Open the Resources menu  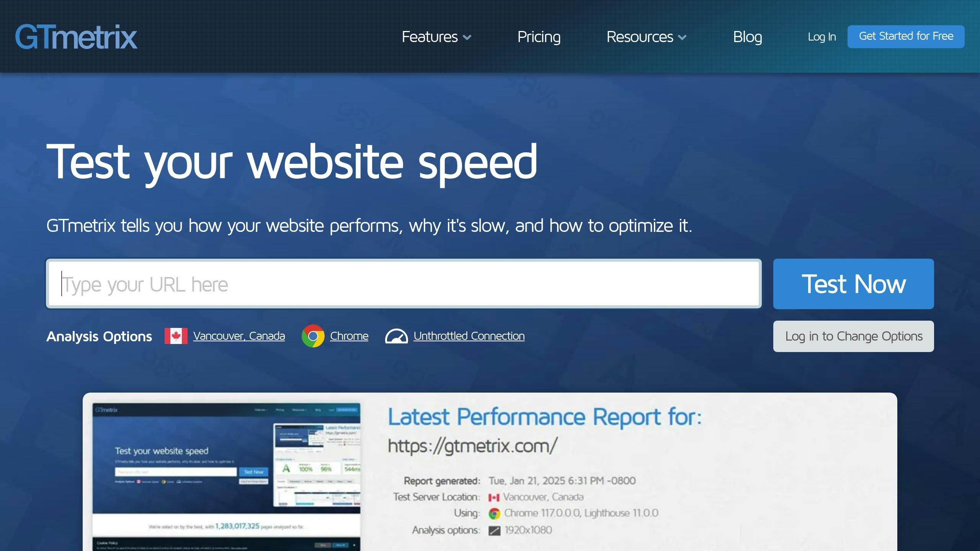click(640, 37)
